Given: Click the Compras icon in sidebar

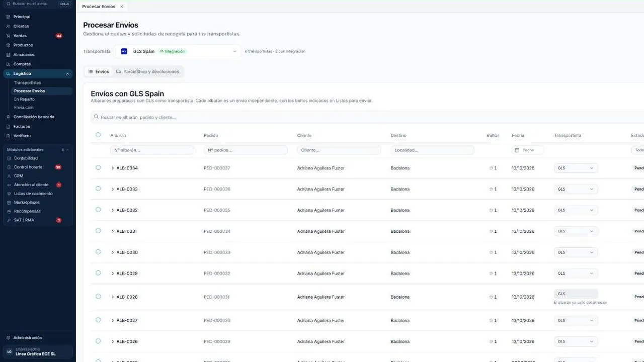Looking at the screenshot, I should pos(8,64).
